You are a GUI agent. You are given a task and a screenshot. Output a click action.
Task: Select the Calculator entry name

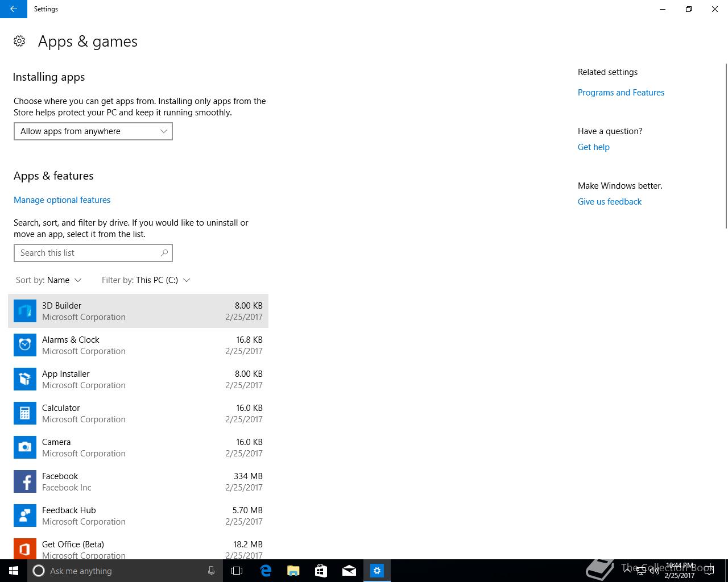[61, 408]
